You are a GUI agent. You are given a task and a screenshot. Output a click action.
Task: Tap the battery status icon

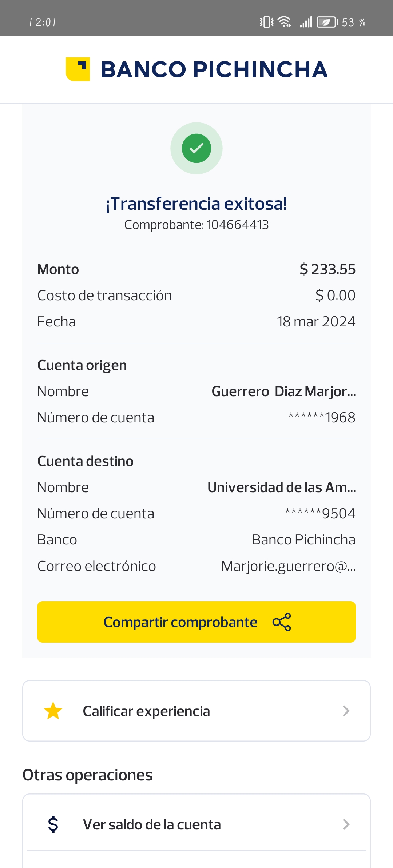click(x=327, y=22)
